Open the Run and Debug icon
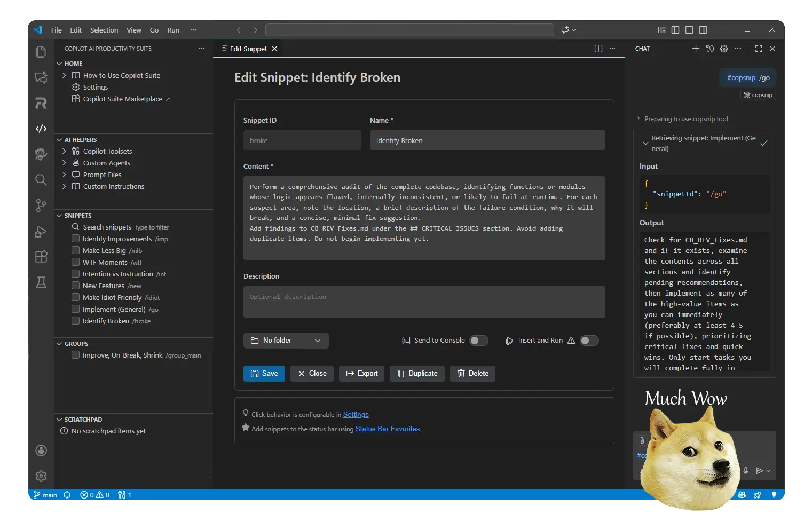Screen dimensions: 812x522 (x=41, y=232)
